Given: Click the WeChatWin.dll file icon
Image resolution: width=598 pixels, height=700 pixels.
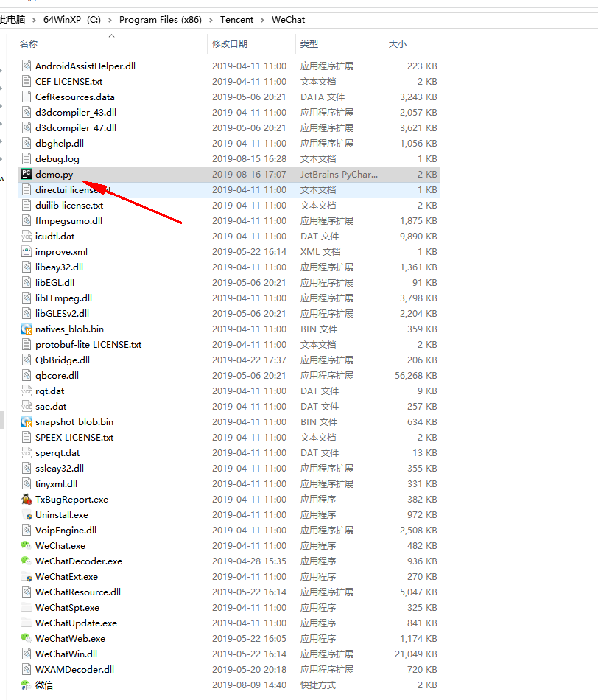Looking at the screenshot, I should point(27,654).
